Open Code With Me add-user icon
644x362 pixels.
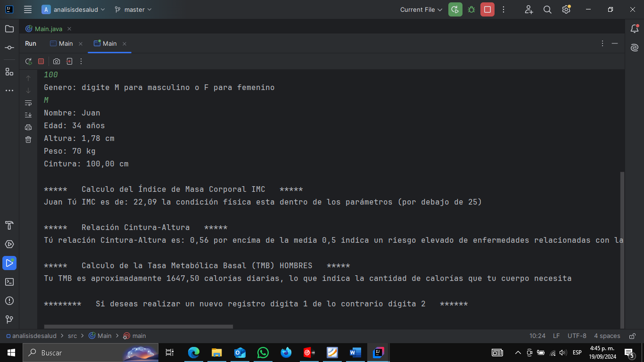click(x=529, y=9)
